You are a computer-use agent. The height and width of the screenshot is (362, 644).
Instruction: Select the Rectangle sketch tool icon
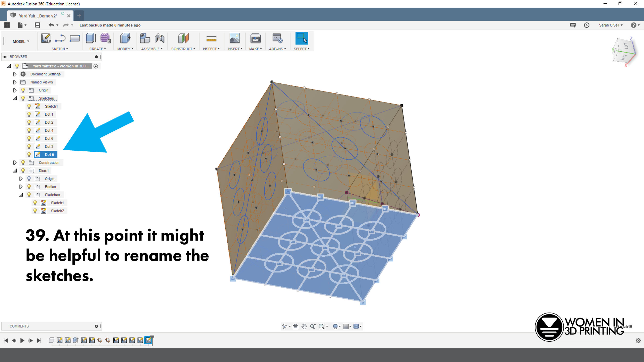pos(75,38)
